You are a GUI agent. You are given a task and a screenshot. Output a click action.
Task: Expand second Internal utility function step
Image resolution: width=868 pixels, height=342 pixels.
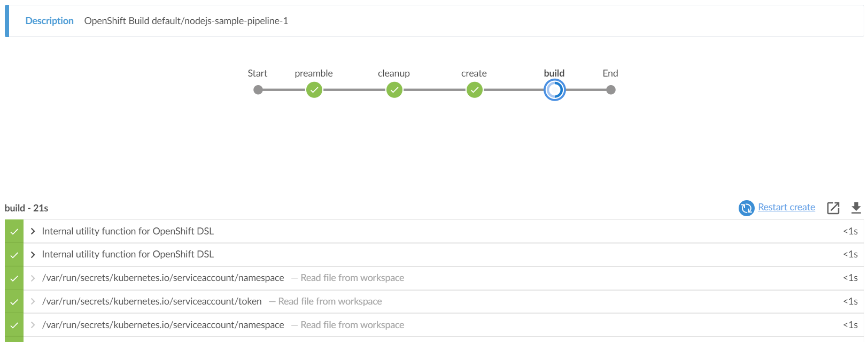click(33, 254)
